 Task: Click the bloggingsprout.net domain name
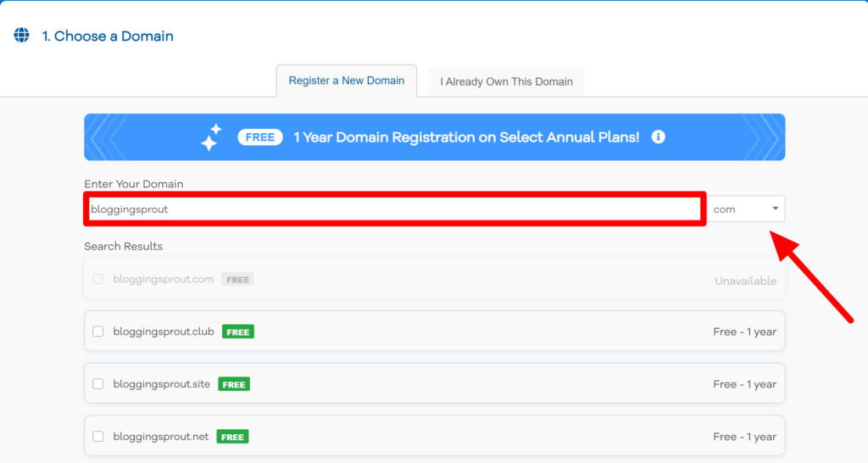tap(161, 437)
